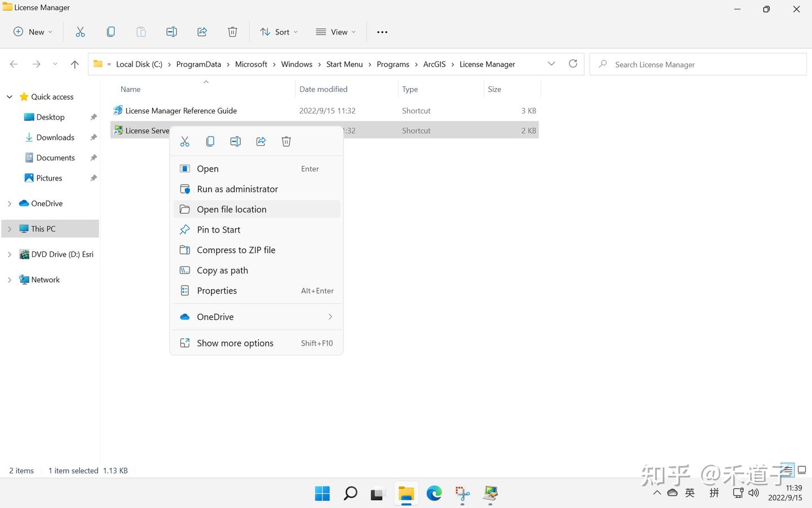The height and width of the screenshot is (508, 812).
Task: Pin License Server shortcut to Start
Action: coord(219,229)
